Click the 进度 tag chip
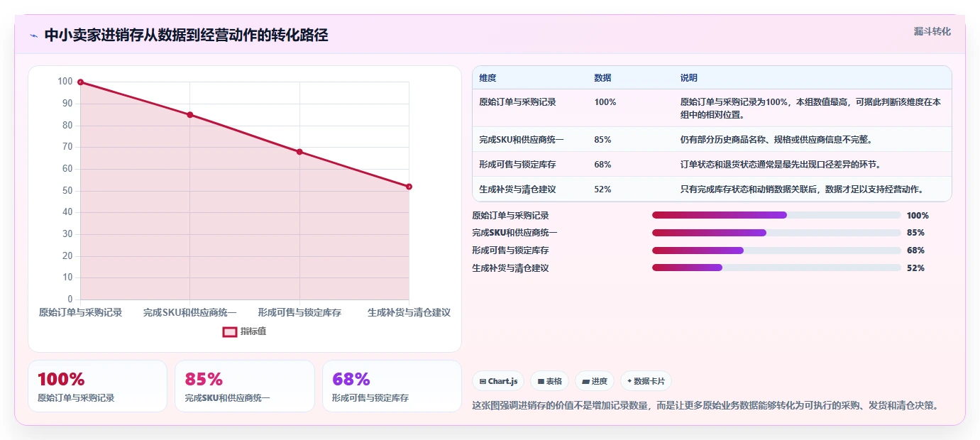Screen dimensions: 980x440 [595, 381]
